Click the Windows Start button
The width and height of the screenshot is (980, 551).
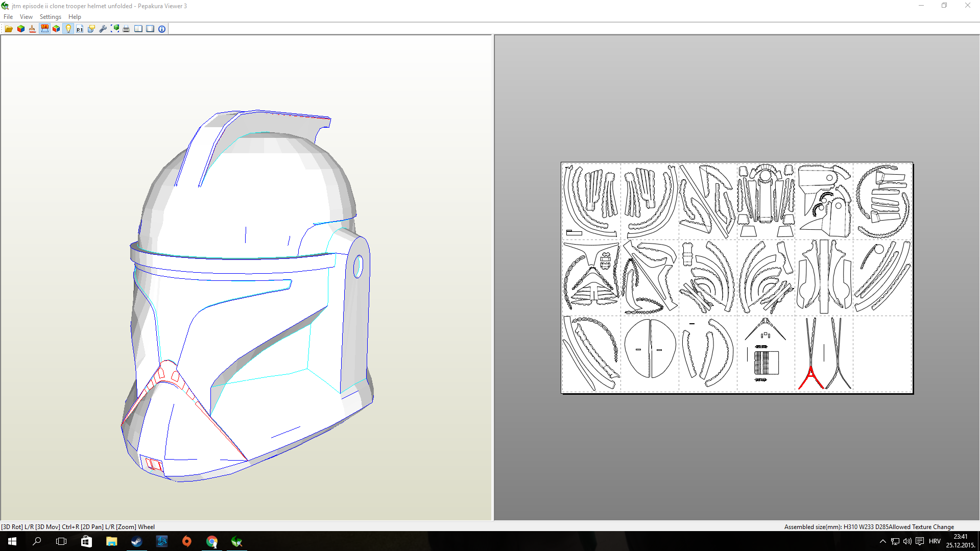pos(12,541)
